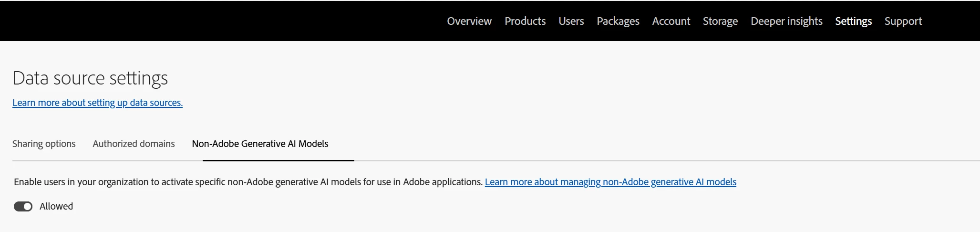Click the active tab underline indicator
Image resolution: width=980 pixels, height=232 pixels.
click(x=278, y=160)
